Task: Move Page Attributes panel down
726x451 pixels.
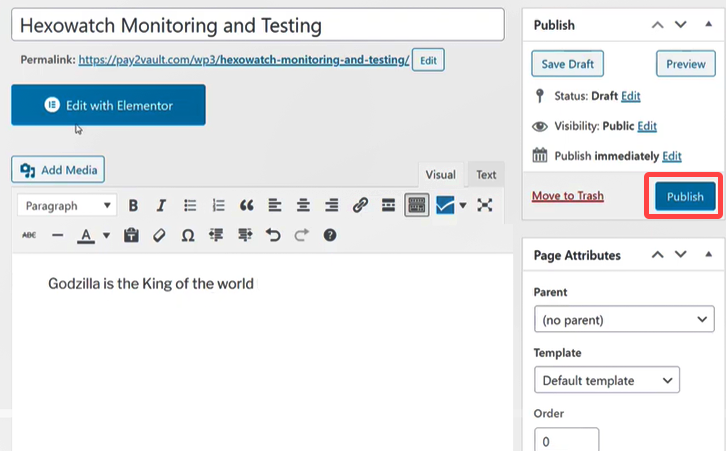Action: (681, 254)
